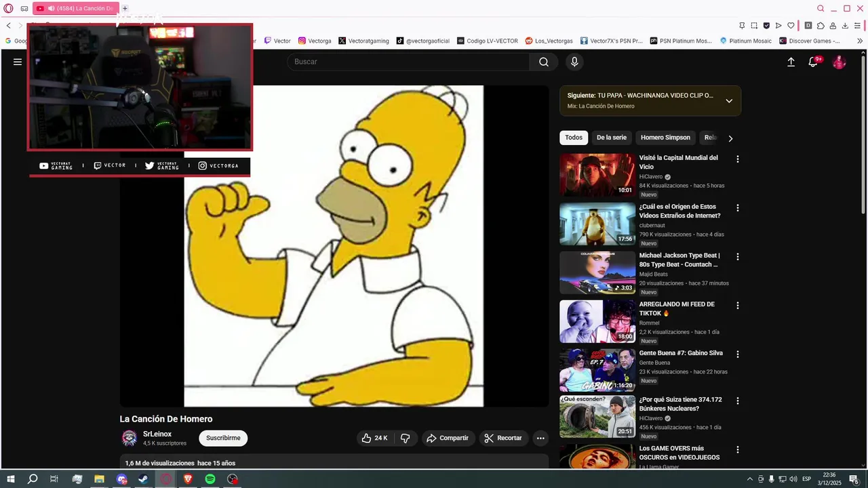Add a new browser tab

[x=125, y=9]
